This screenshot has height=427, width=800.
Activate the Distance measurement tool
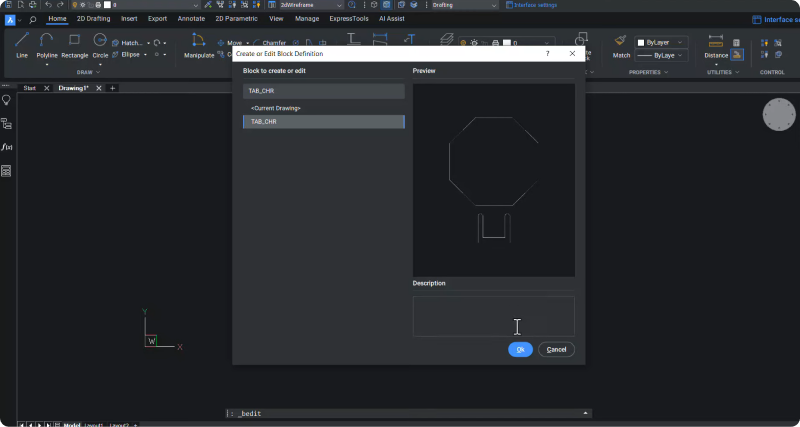pyautogui.click(x=716, y=45)
